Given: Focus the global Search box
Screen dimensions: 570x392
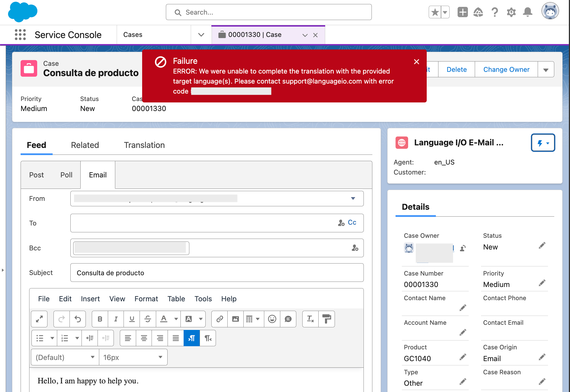Looking at the screenshot, I should [x=269, y=12].
